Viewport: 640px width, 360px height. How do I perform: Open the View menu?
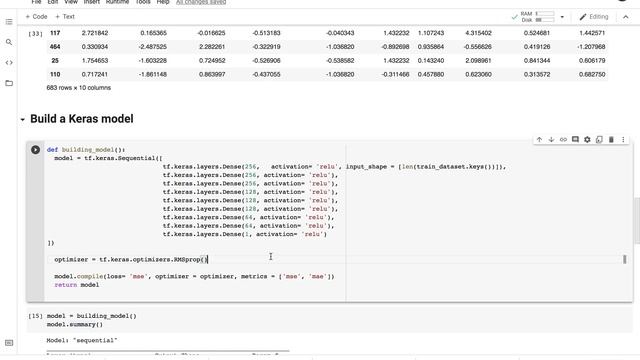(x=71, y=2)
